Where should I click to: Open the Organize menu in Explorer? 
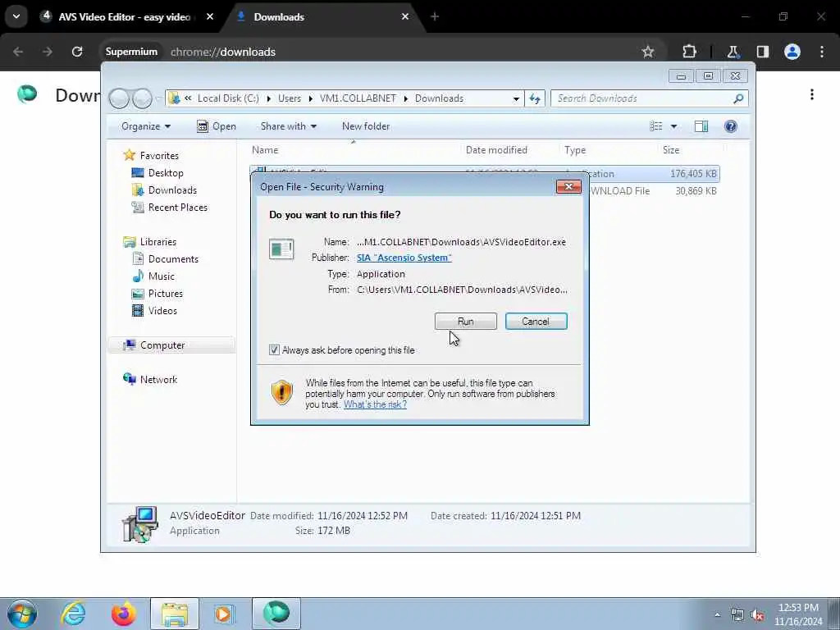coord(146,126)
